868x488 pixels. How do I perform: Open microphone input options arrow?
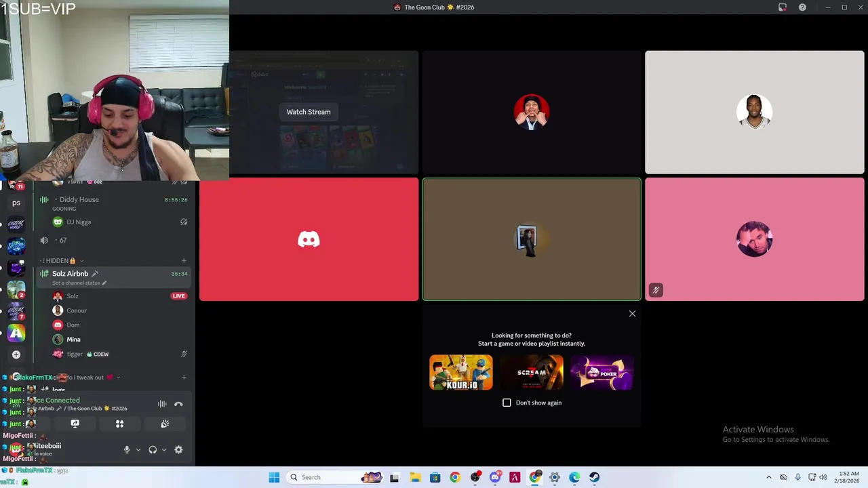(x=138, y=449)
